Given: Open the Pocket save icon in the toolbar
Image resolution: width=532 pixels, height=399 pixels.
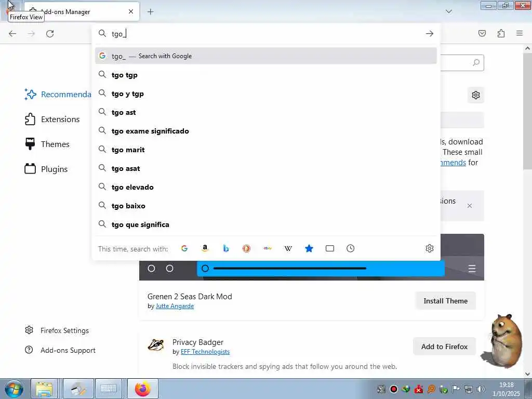Looking at the screenshot, I should click(482, 33).
